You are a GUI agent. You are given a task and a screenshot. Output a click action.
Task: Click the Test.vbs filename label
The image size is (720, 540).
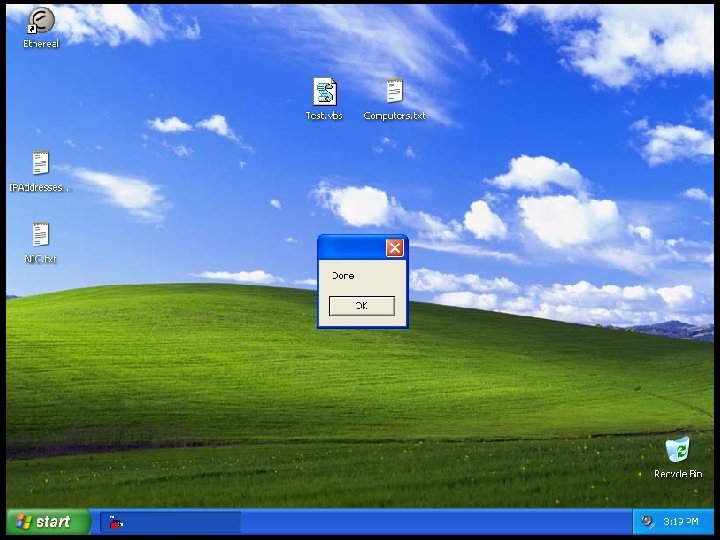point(324,116)
